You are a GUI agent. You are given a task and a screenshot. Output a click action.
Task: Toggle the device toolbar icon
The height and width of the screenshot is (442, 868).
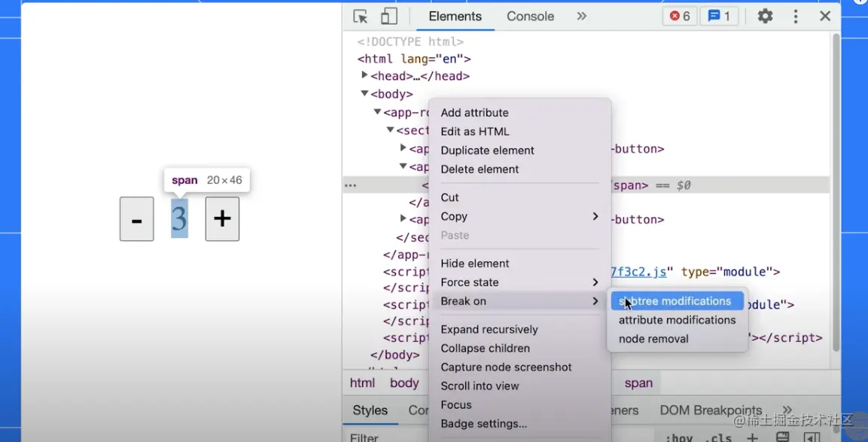pyautogui.click(x=388, y=16)
